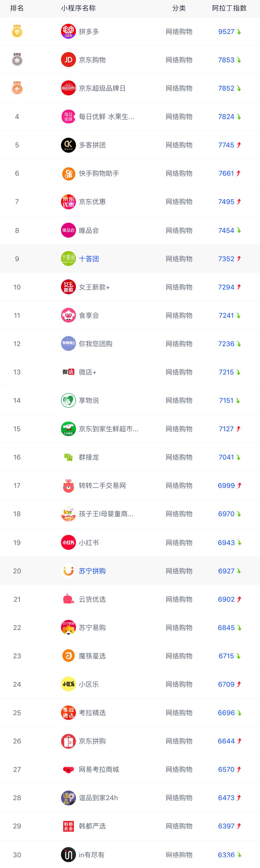Select the 每日优鲜 pink app icon
This screenshot has height=868, width=260.
(x=68, y=116)
